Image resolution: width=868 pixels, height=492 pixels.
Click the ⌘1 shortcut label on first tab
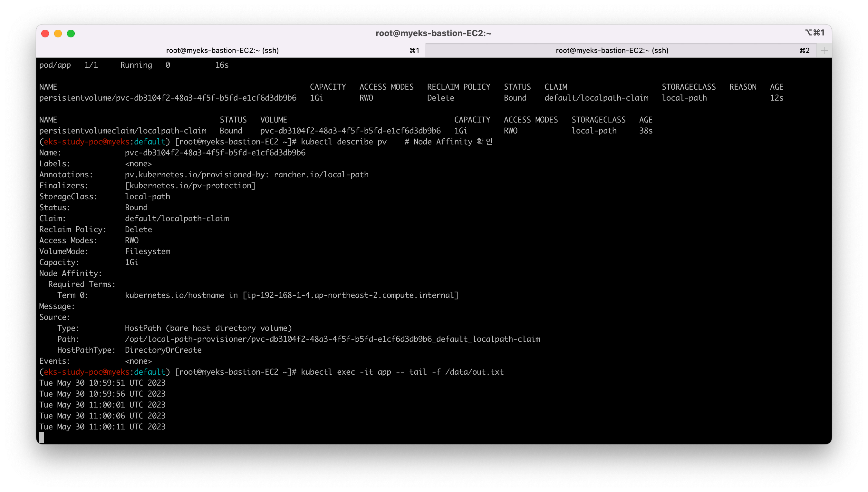(x=414, y=50)
